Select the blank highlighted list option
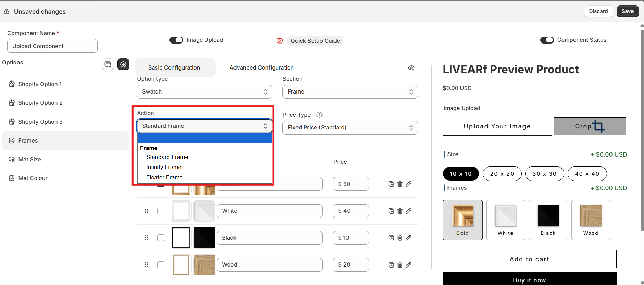 coord(205,138)
